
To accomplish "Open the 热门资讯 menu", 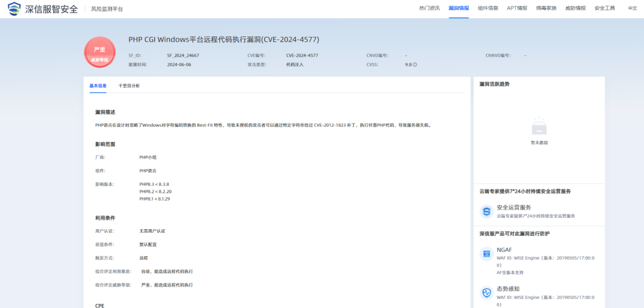I will click(429, 8).
